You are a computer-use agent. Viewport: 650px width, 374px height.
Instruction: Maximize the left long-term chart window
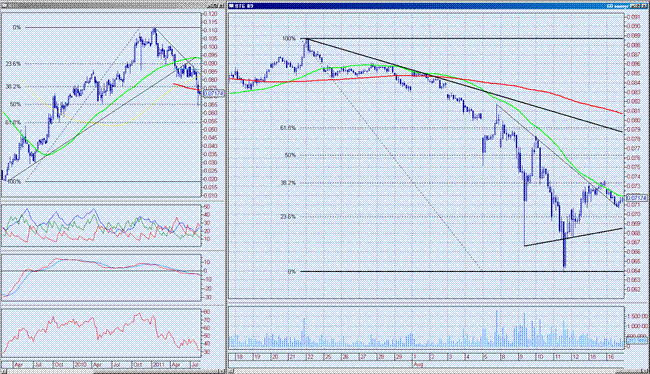(x=216, y=6)
